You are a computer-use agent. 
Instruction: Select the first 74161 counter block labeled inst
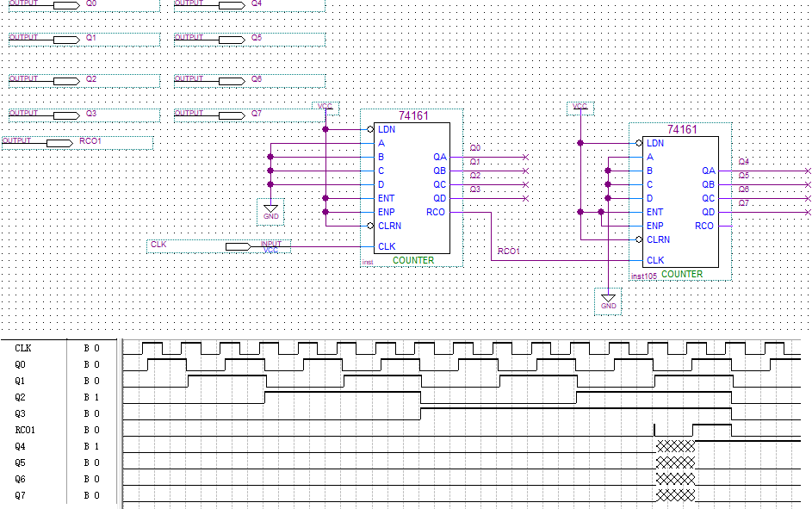(412, 188)
